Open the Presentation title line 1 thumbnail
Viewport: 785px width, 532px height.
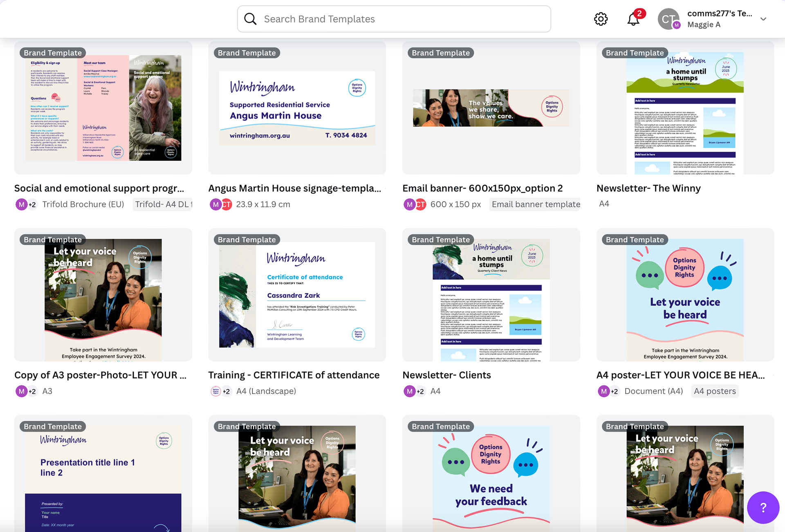tap(103, 474)
